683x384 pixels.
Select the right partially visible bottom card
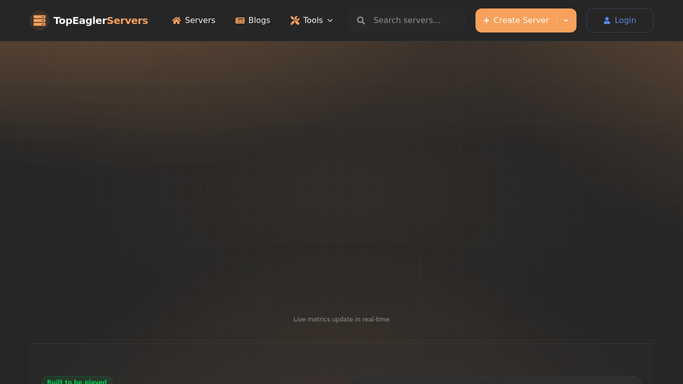coord(571,381)
